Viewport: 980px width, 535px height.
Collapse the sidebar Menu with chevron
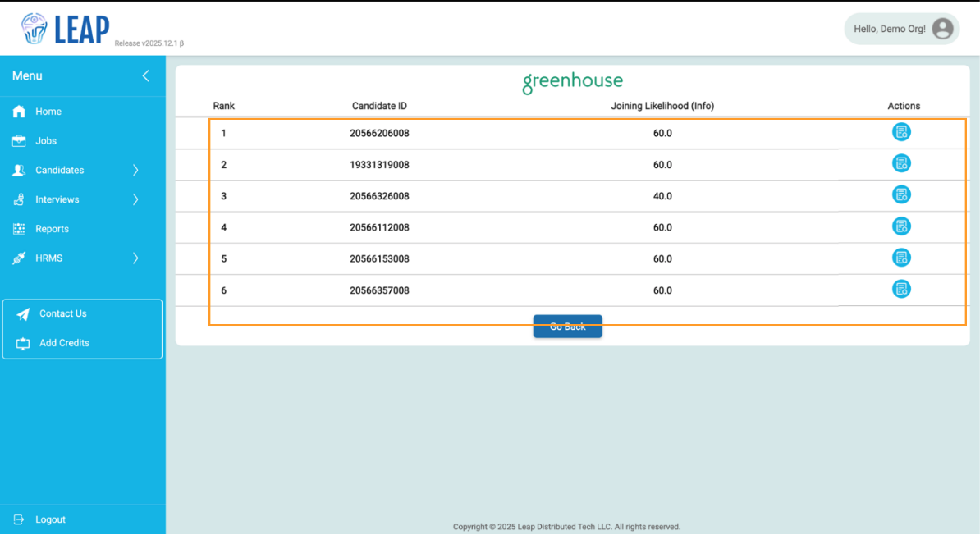pyautogui.click(x=145, y=75)
